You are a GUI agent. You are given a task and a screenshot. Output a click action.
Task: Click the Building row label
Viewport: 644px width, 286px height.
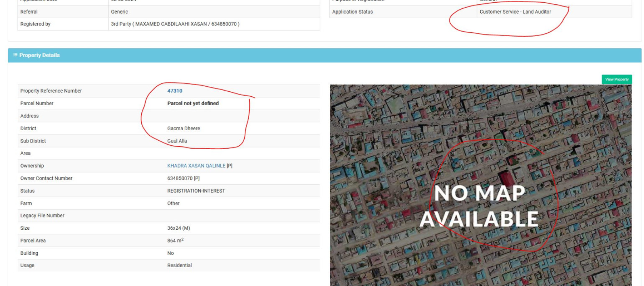pyautogui.click(x=29, y=253)
